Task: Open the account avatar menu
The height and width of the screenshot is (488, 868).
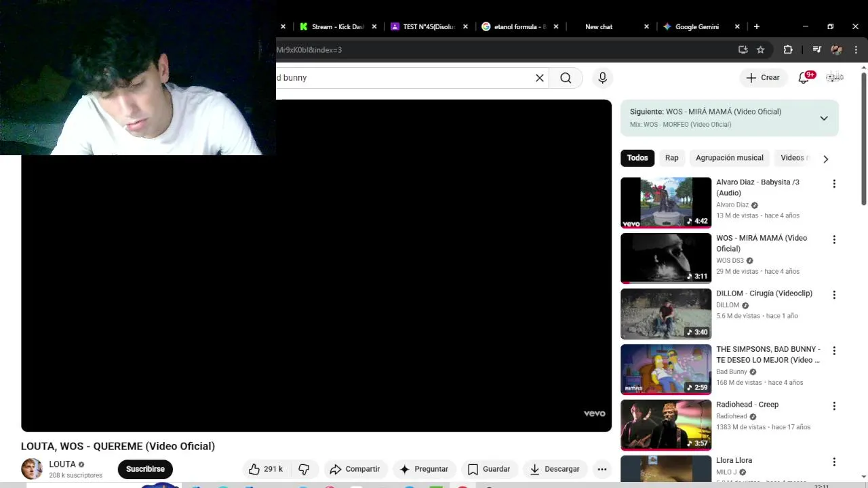Action: (835, 77)
